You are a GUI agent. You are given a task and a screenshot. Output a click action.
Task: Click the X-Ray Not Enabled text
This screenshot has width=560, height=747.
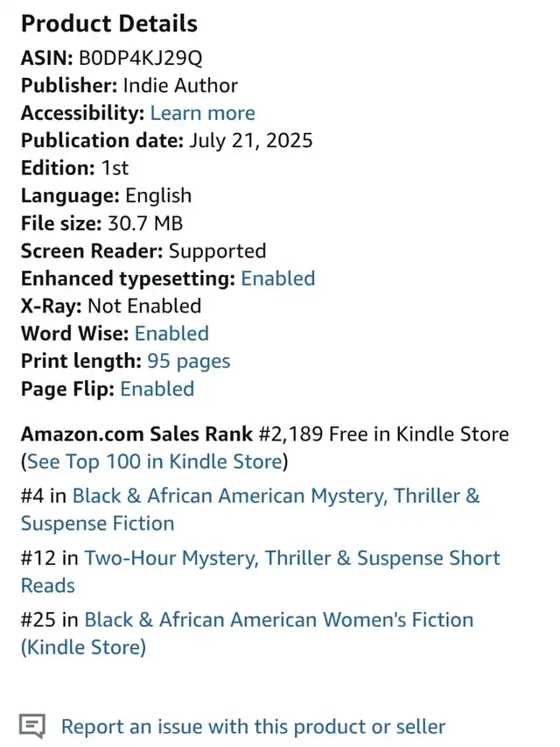[x=111, y=306]
